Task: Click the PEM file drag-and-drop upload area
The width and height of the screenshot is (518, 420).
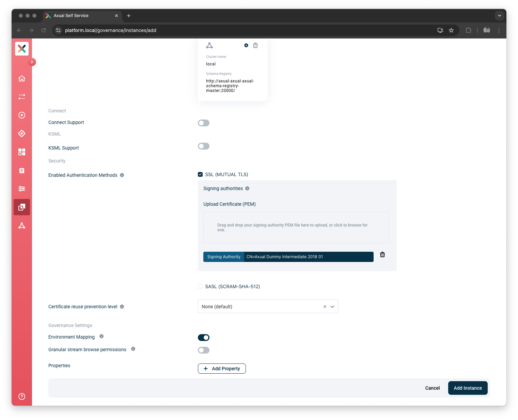Action: point(296,228)
